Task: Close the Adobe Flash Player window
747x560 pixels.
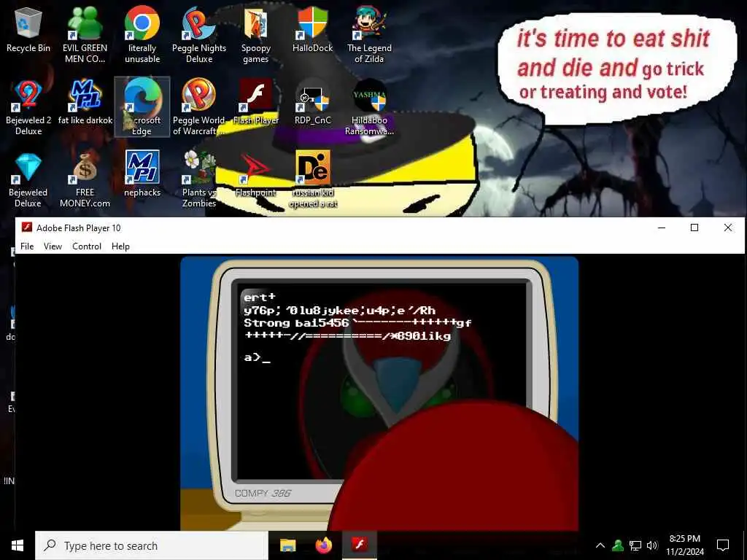Action: pos(728,227)
